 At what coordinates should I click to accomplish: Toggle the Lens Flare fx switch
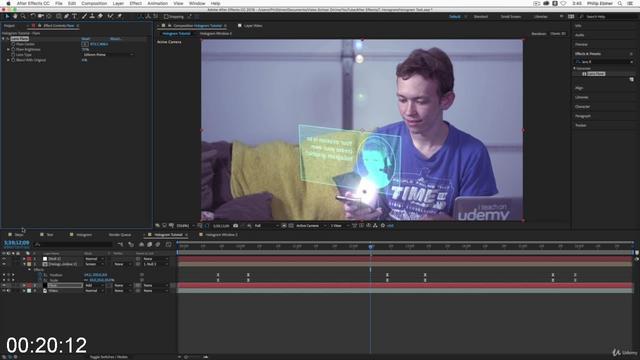pyautogui.click(x=7, y=39)
